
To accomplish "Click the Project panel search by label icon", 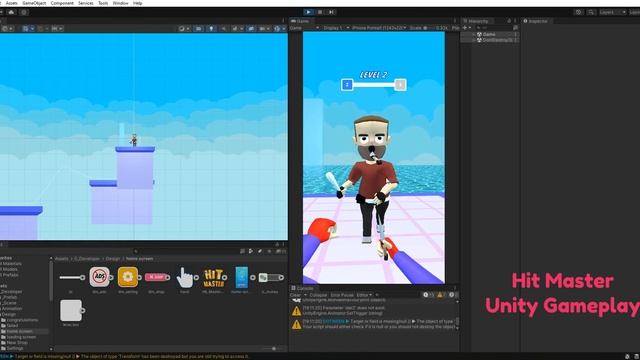I will [x=260, y=251].
